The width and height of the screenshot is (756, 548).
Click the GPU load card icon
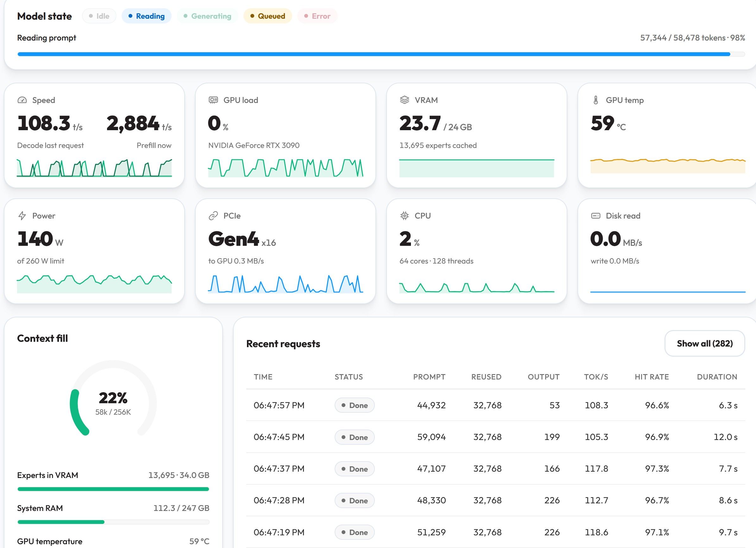213,100
